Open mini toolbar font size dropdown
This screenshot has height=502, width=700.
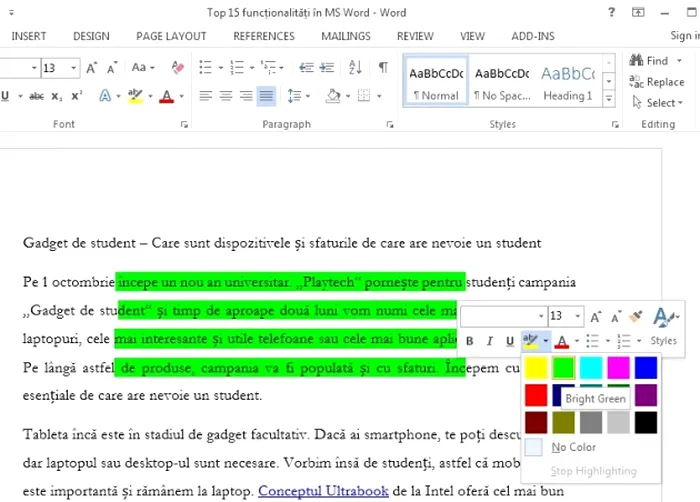click(x=578, y=316)
